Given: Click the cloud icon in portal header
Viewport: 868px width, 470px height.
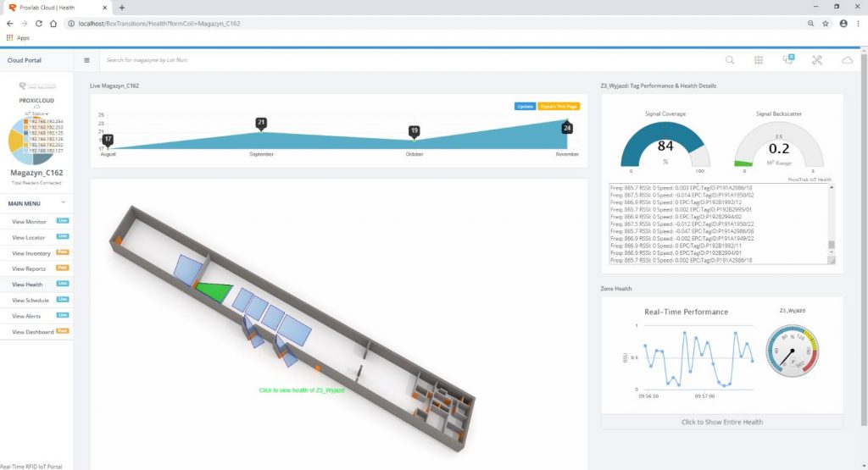Looking at the screenshot, I should [846, 60].
